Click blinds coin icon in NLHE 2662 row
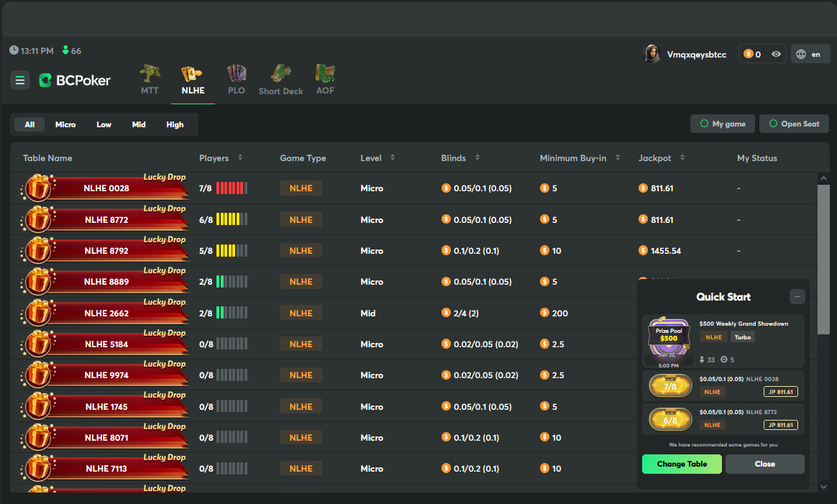The width and height of the screenshot is (837, 504). 446,312
